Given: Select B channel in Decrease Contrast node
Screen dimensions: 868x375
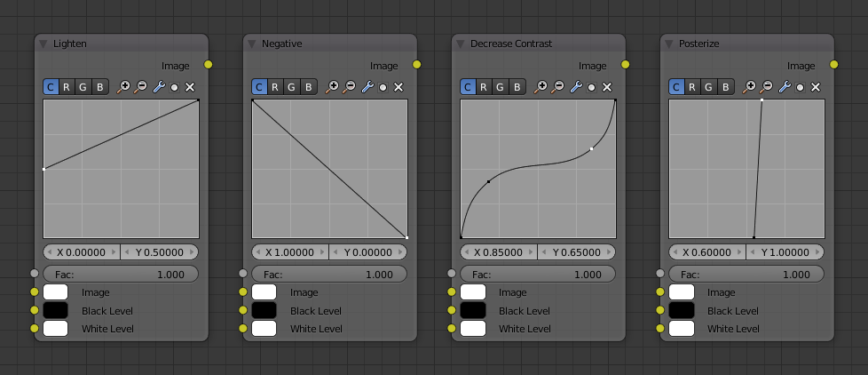Looking at the screenshot, I should point(517,87).
